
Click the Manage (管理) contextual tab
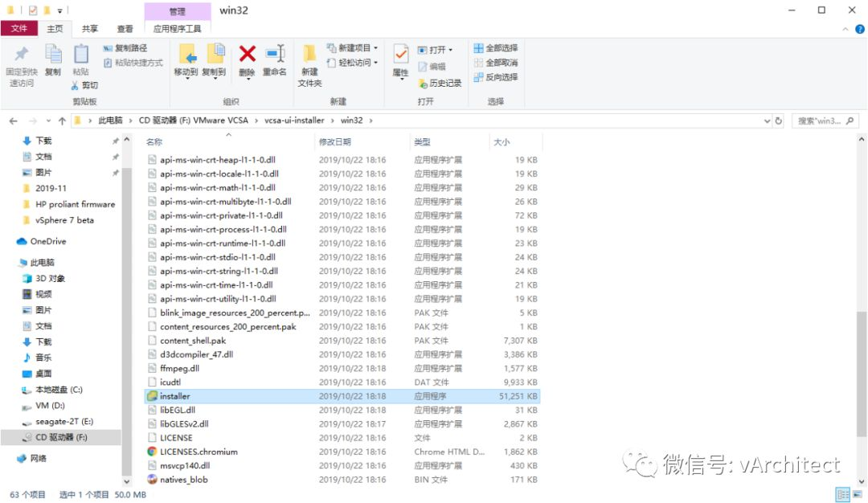pyautogui.click(x=177, y=11)
